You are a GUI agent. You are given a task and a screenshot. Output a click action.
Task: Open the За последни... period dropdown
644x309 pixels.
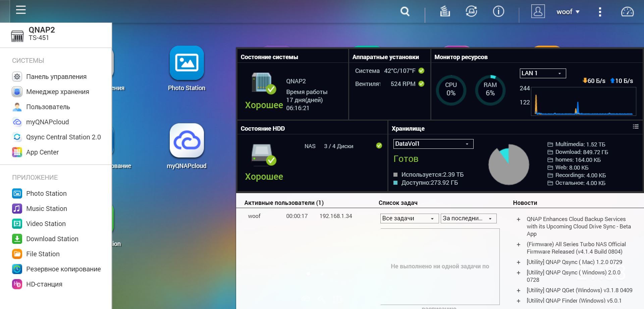[x=469, y=218]
